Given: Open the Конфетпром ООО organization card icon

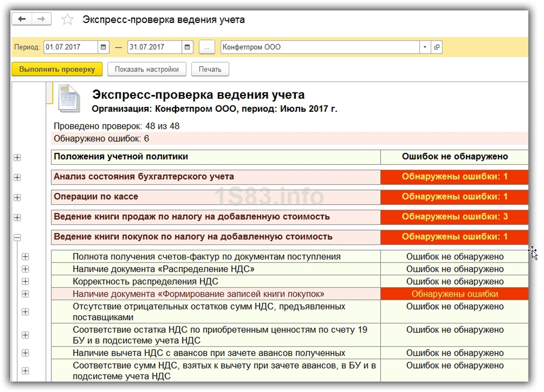Looking at the screenshot, I should click(437, 47).
